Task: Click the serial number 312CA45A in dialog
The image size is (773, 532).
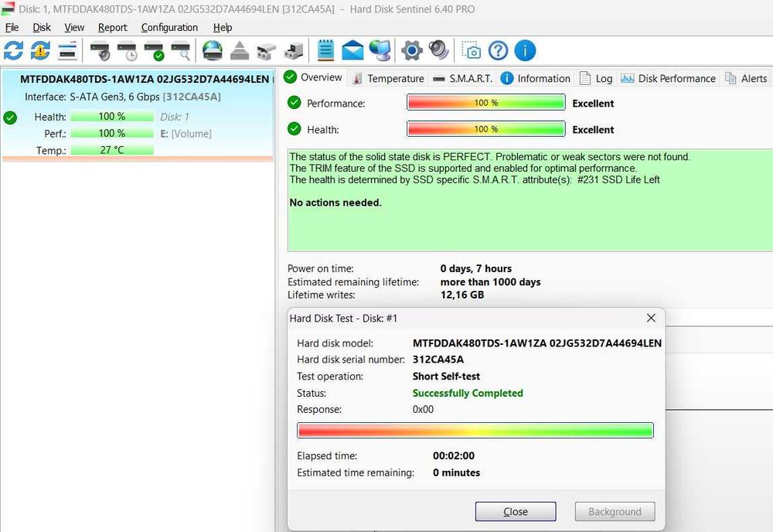Action: (438, 360)
